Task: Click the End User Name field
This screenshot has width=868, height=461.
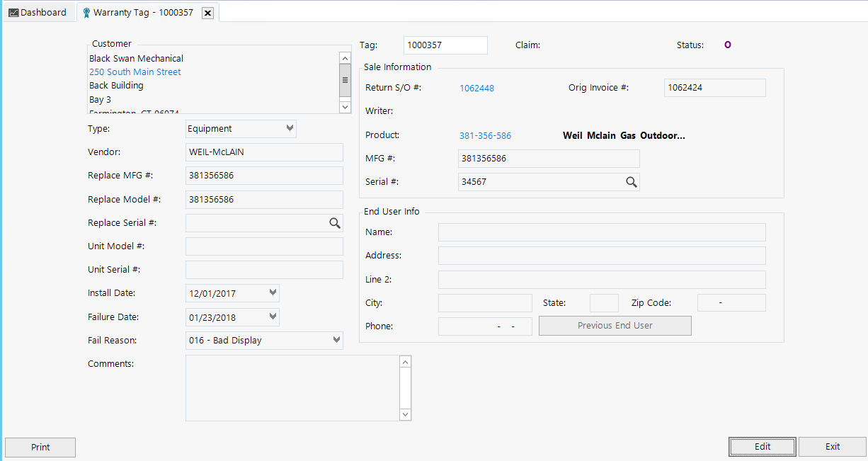Action: click(x=602, y=232)
